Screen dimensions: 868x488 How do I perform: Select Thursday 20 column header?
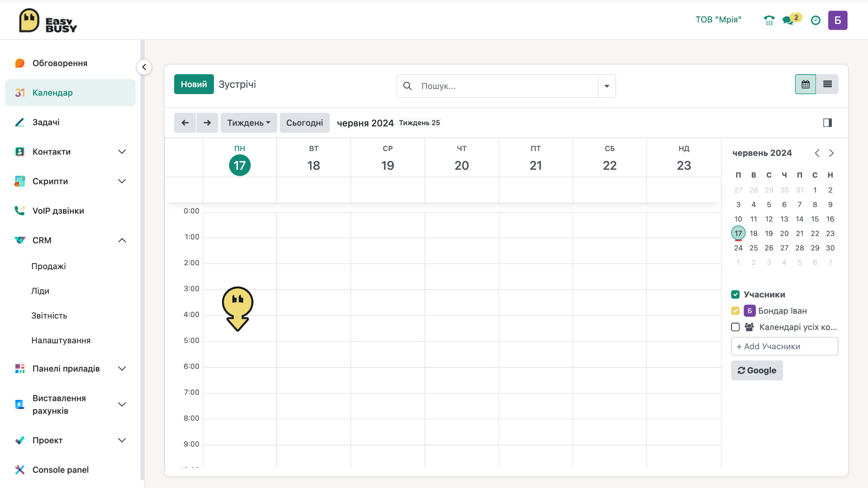[462, 158]
